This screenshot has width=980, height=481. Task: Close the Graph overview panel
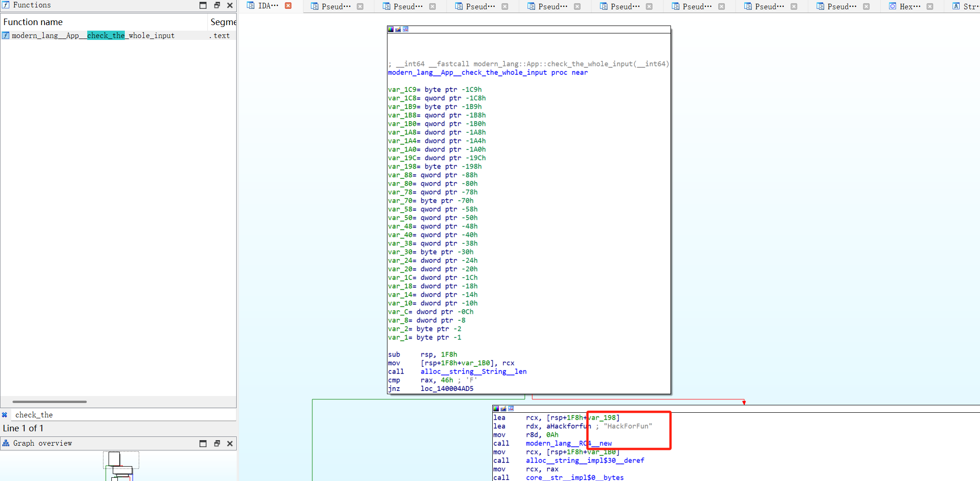point(230,443)
